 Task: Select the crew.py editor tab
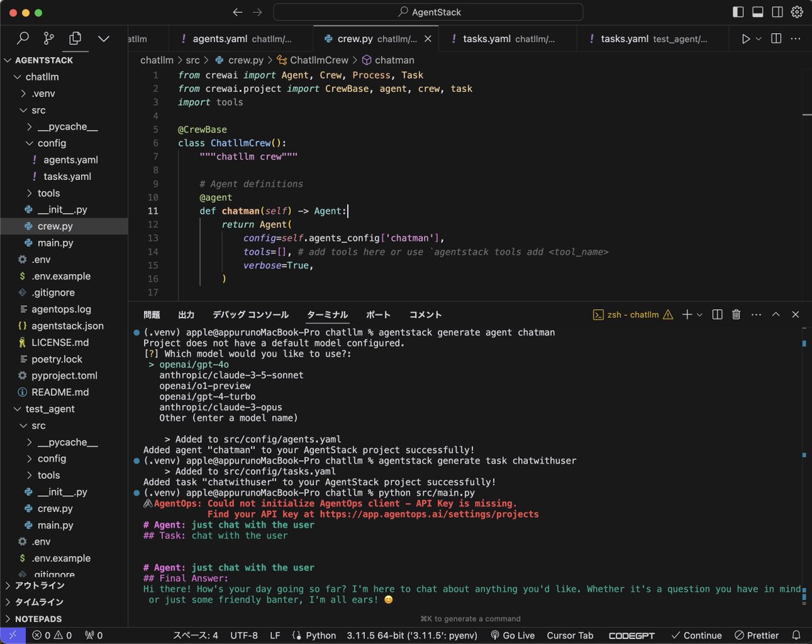coord(376,39)
